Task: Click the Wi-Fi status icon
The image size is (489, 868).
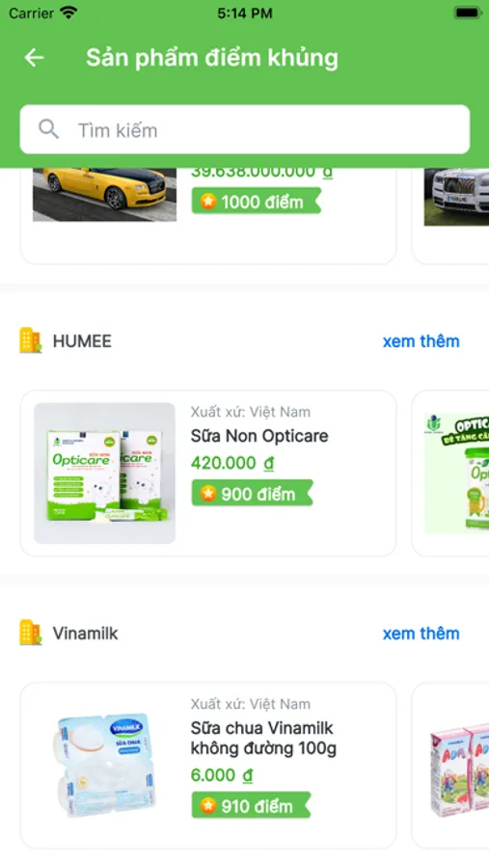Action: [68, 13]
